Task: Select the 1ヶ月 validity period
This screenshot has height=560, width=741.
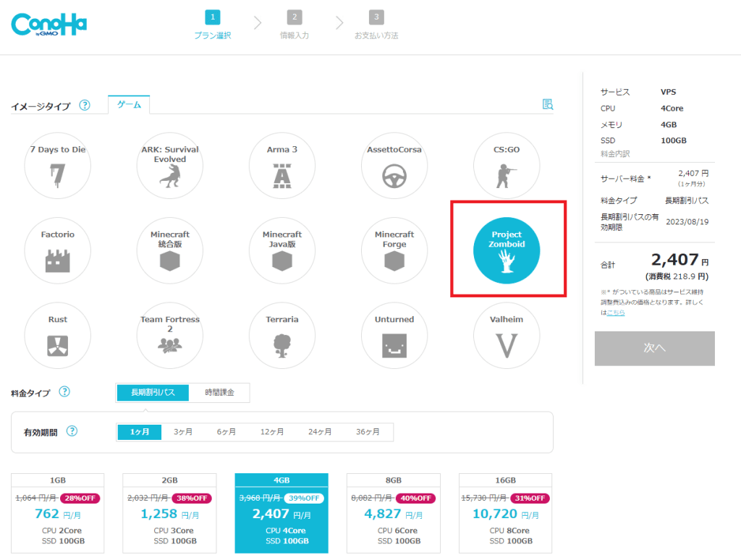Action: (140, 432)
